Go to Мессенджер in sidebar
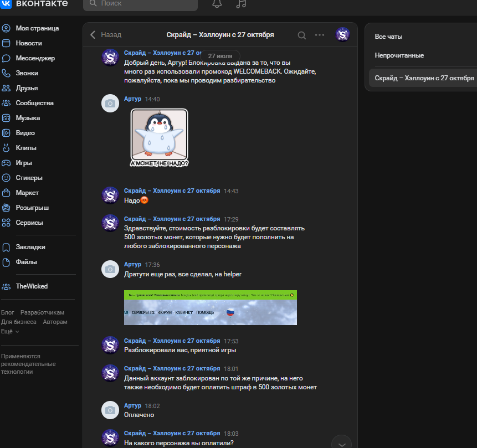 coord(35,58)
